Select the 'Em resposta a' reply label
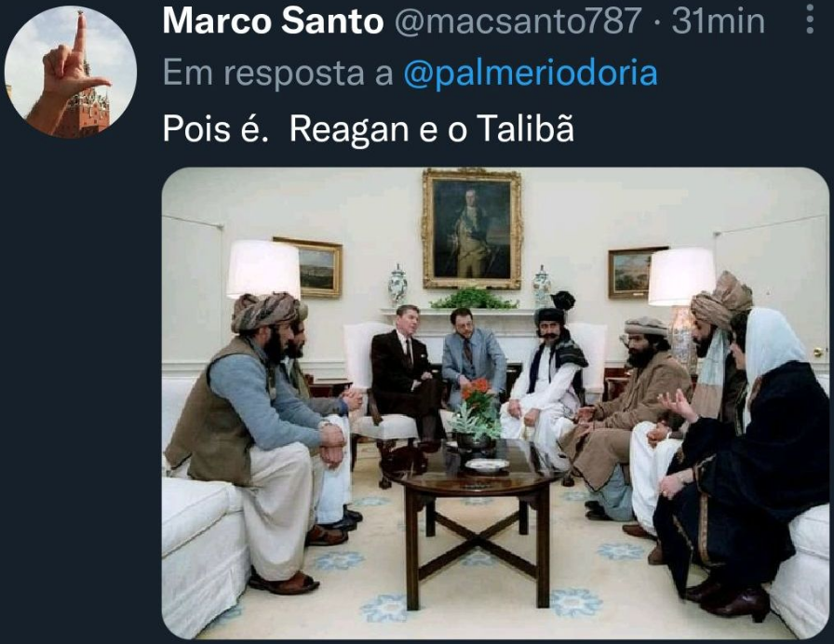The image size is (834, 644). pos(277,73)
